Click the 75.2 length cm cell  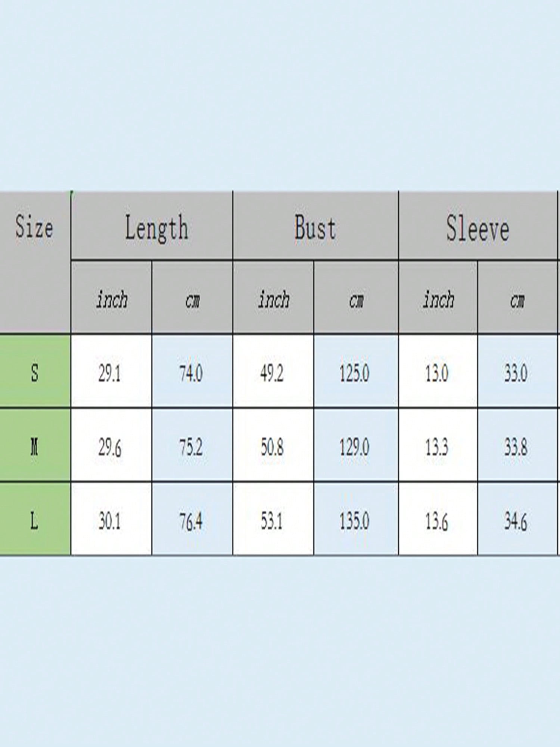pyautogui.click(x=191, y=447)
